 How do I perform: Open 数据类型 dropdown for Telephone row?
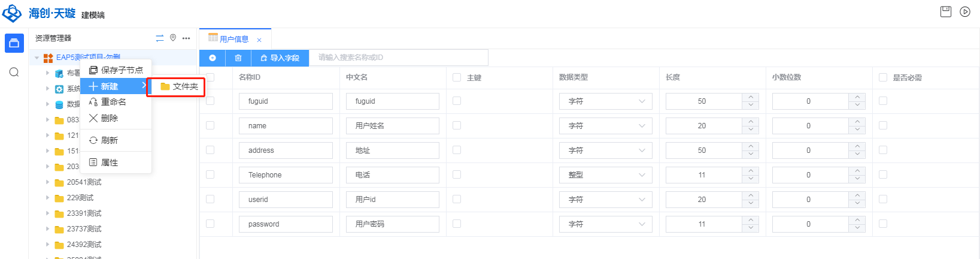click(x=606, y=175)
